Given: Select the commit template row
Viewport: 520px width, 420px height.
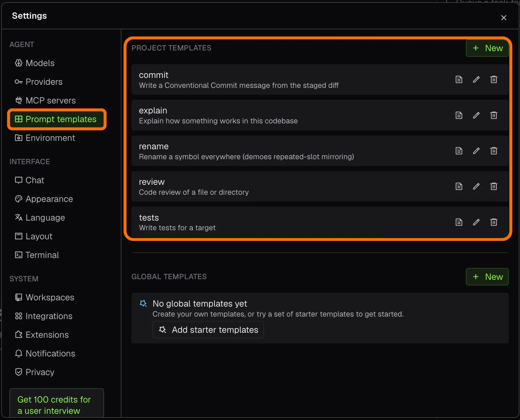Looking at the screenshot, I should coord(320,79).
